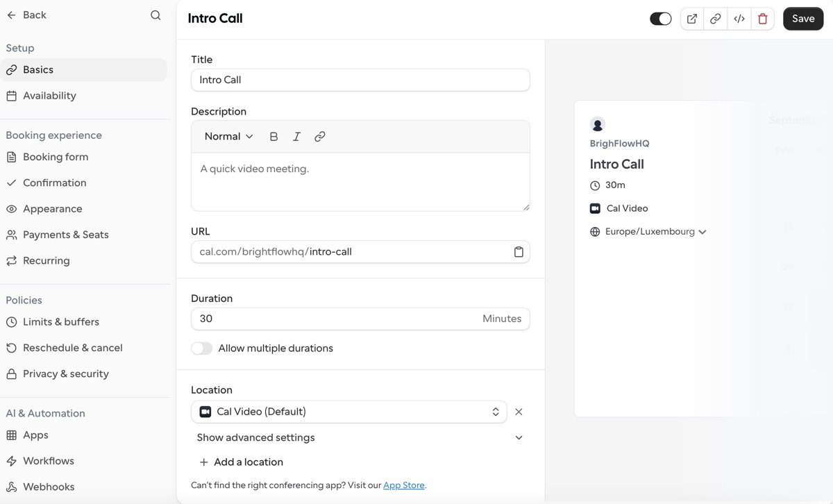Open Limits & buffers policies
The image size is (833, 504).
tap(83, 322)
